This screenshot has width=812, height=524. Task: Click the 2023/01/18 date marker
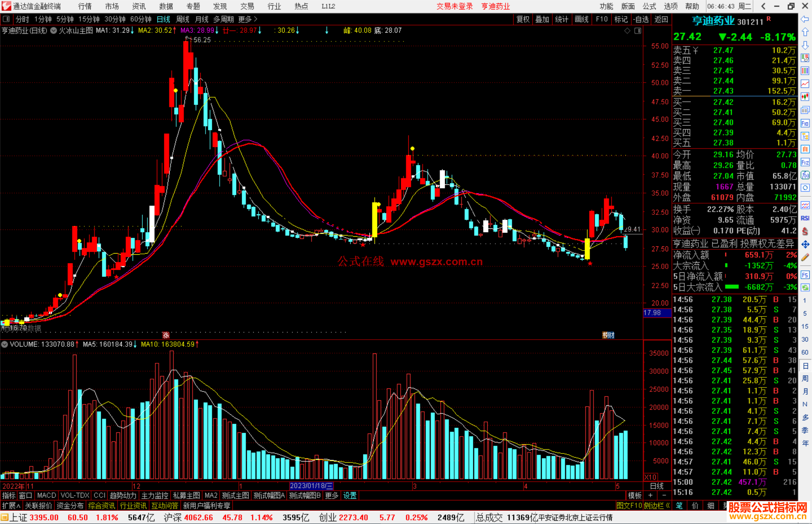(x=311, y=486)
